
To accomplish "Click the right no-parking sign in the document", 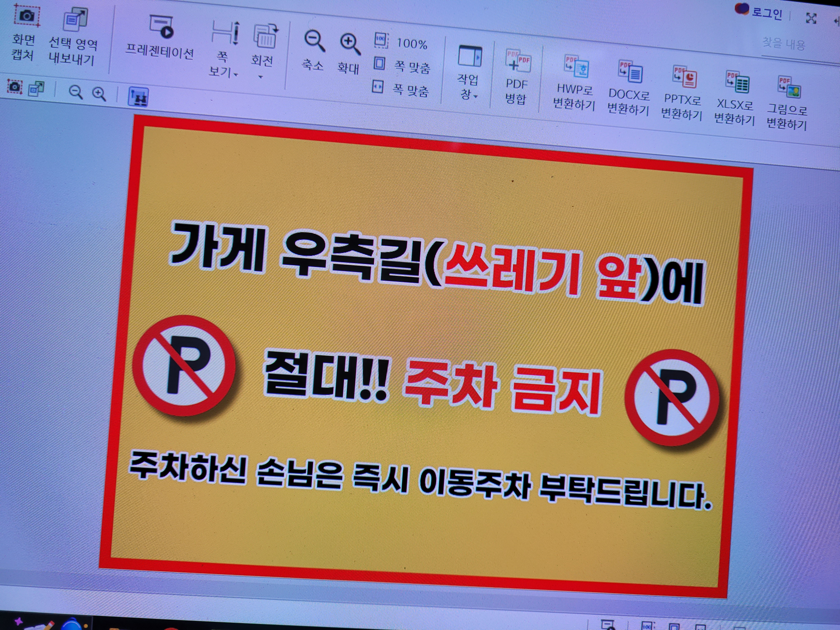I will click(x=672, y=397).
